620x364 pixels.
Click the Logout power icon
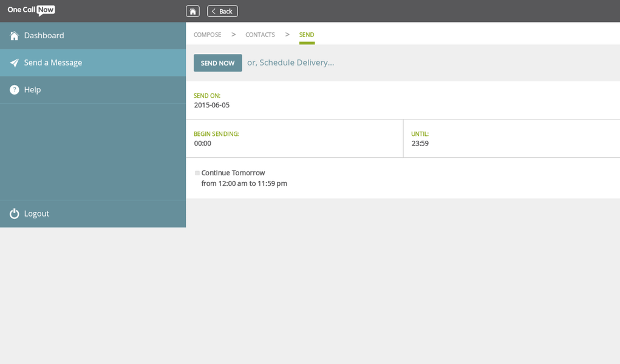coord(14,214)
